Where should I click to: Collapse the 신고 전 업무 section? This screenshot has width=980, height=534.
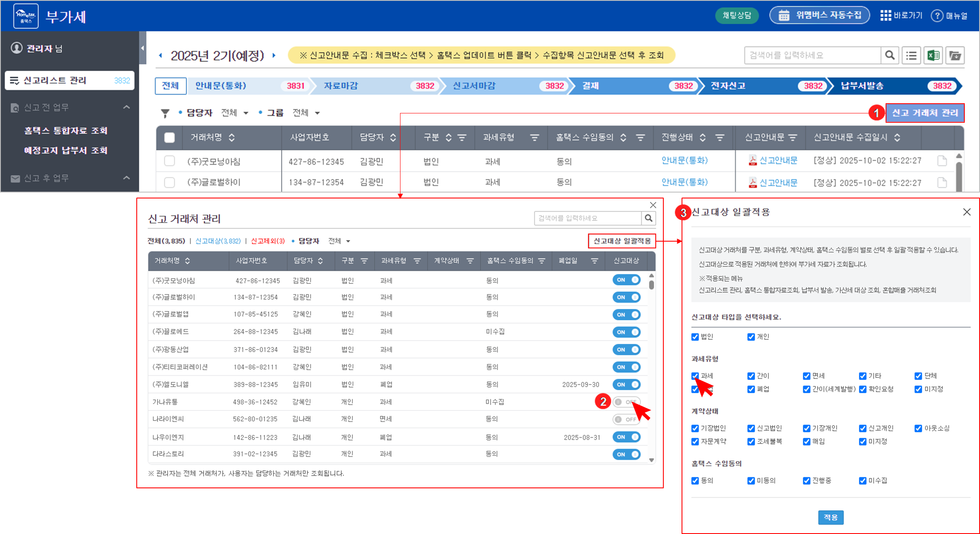click(126, 107)
